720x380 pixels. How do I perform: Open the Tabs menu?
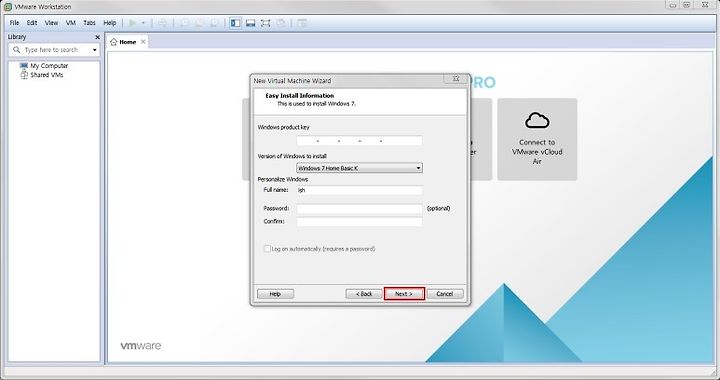click(x=90, y=23)
